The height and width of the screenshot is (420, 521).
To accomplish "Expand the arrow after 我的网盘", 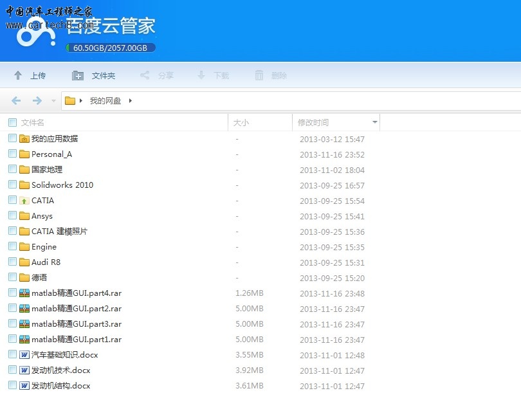I will tap(130, 100).
